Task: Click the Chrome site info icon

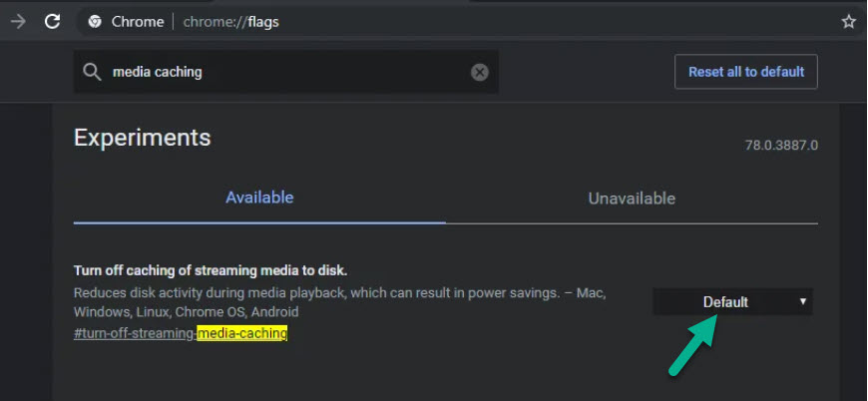Action: coord(95,21)
